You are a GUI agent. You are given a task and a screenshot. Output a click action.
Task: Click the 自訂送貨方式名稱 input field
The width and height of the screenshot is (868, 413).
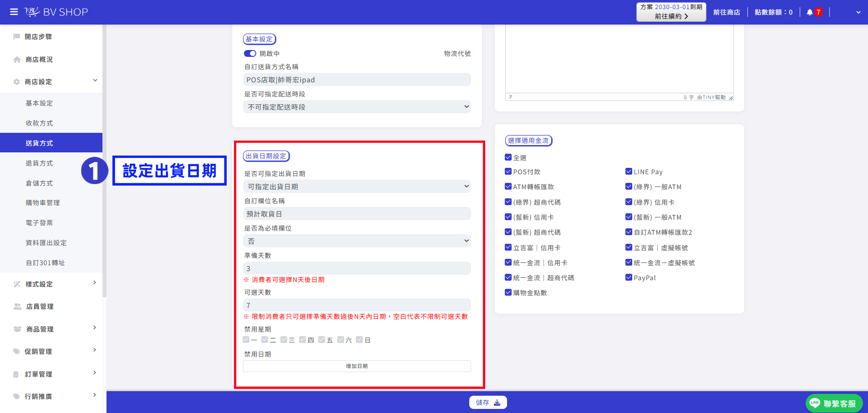(357, 80)
